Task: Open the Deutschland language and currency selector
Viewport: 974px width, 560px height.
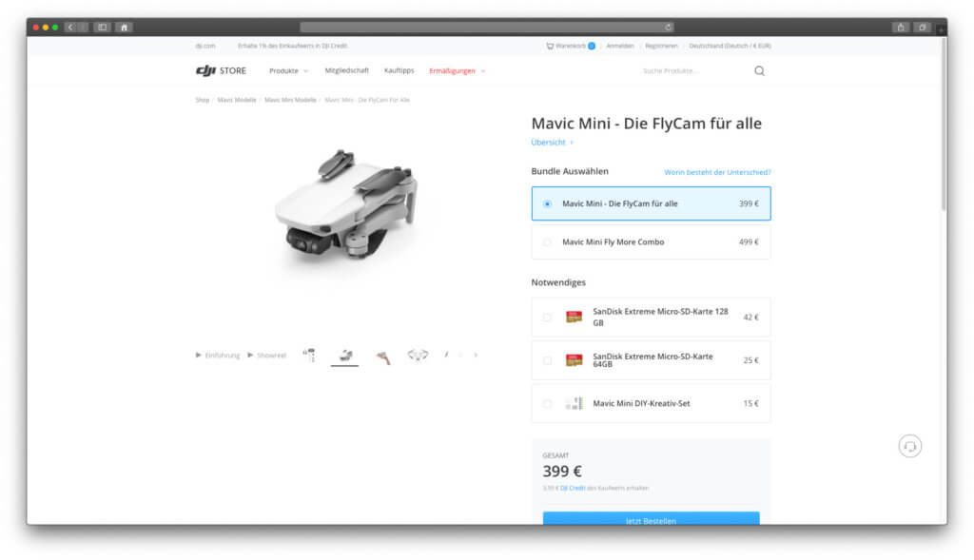Action: pos(730,46)
